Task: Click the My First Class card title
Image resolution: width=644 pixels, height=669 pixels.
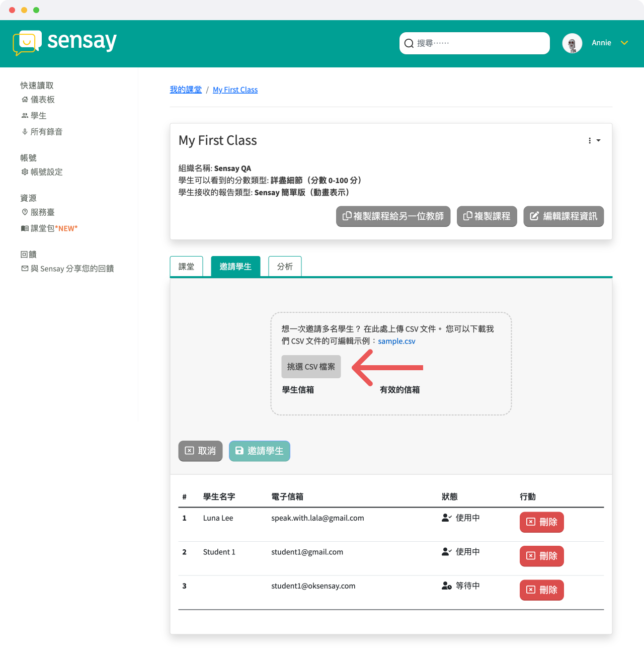Action: pyautogui.click(x=218, y=140)
